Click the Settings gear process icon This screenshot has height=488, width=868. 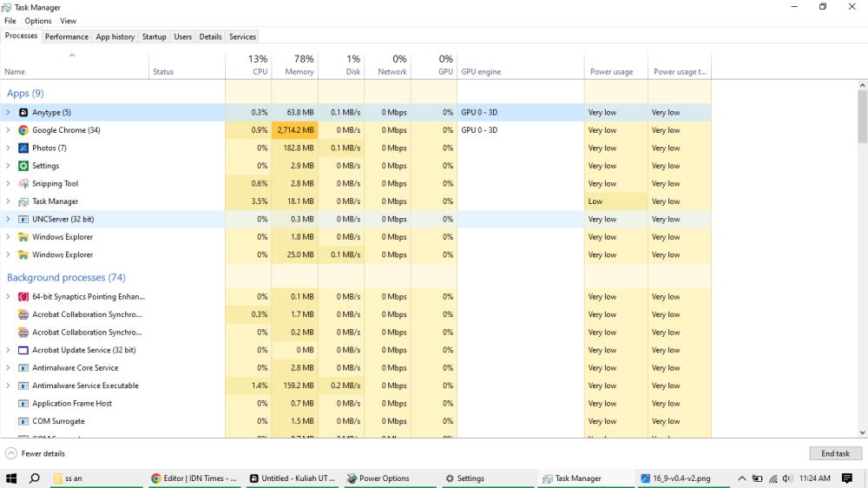pyautogui.click(x=23, y=166)
